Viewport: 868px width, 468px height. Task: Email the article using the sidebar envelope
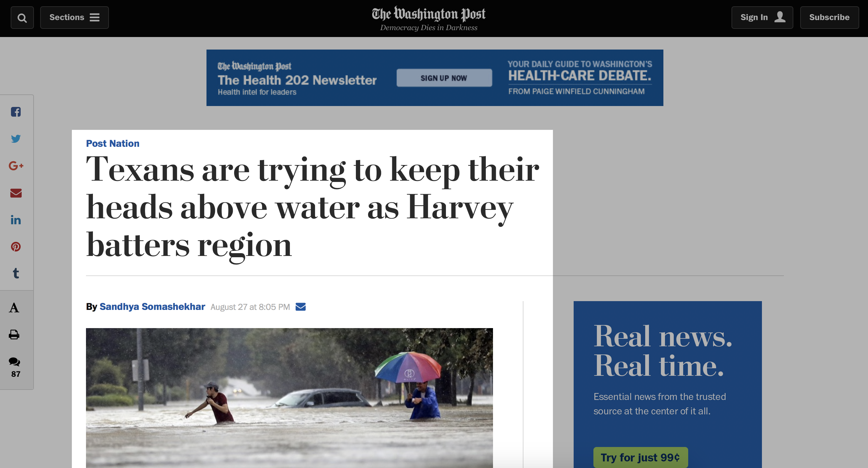pyautogui.click(x=16, y=193)
